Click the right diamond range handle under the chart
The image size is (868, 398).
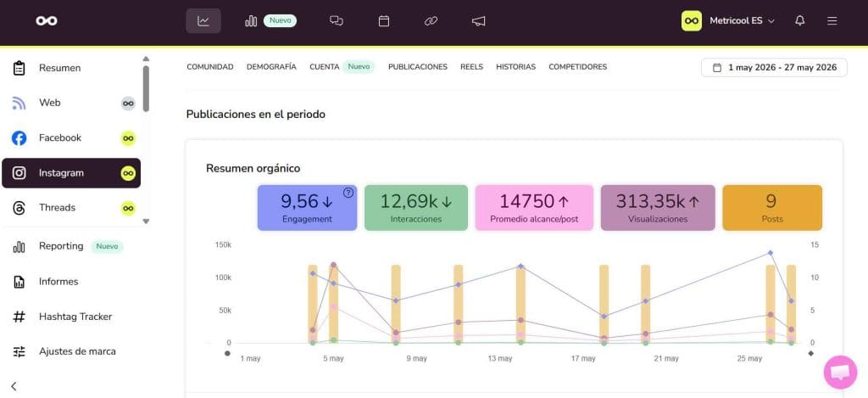[x=811, y=353]
